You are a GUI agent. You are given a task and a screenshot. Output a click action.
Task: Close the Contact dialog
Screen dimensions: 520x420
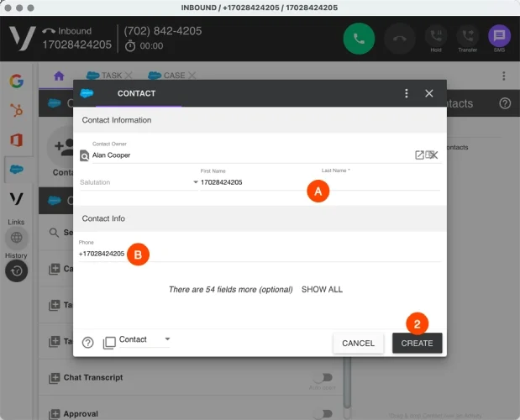tap(429, 93)
